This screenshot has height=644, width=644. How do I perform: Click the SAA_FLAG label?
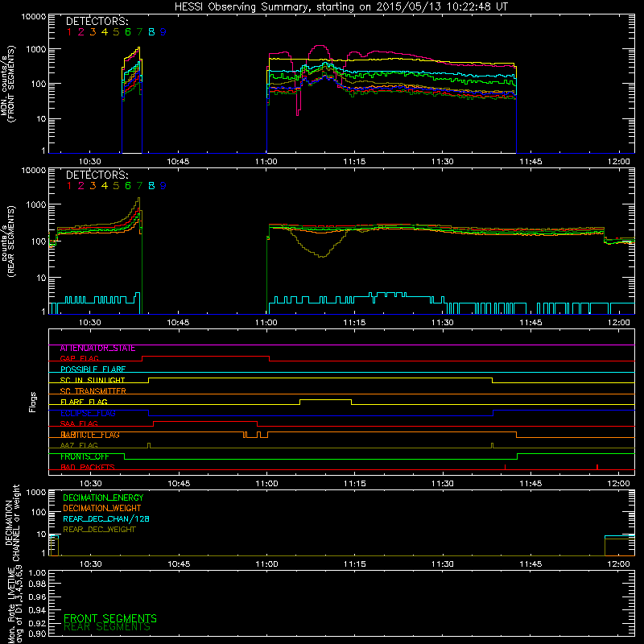click(x=79, y=424)
